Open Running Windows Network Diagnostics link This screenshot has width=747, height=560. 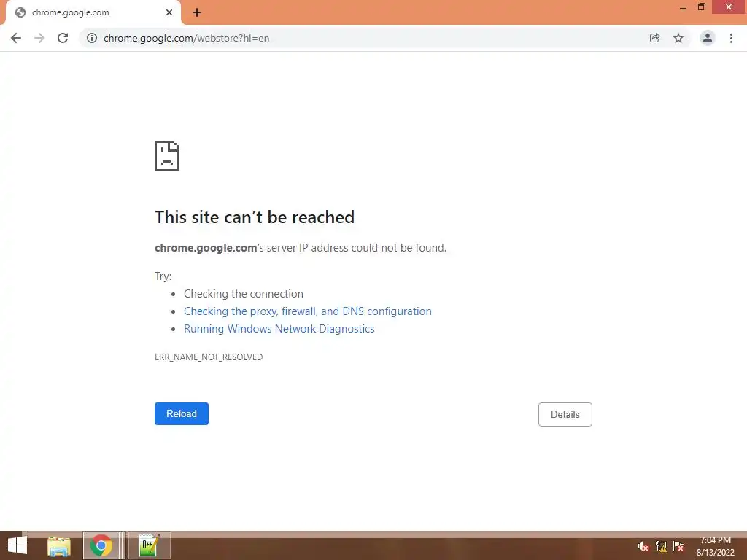click(x=279, y=329)
